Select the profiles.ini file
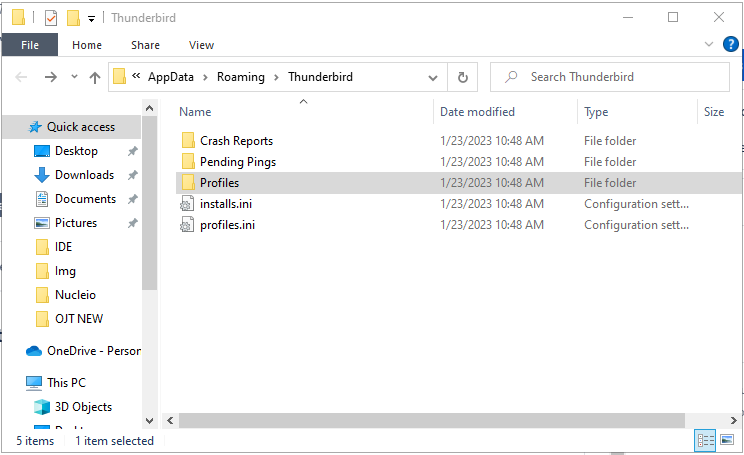 coord(227,225)
